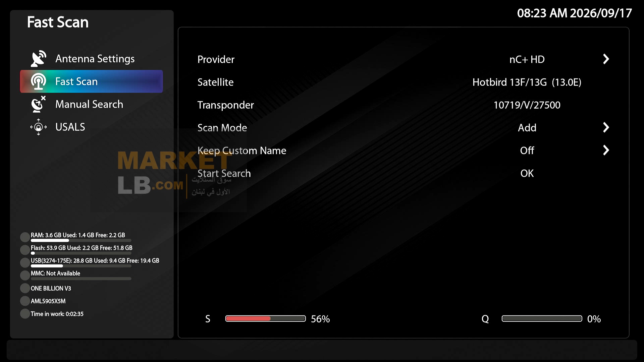Image resolution: width=644 pixels, height=362 pixels.
Task: Change the nC+ HD provider value
Action: (x=527, y=59)
